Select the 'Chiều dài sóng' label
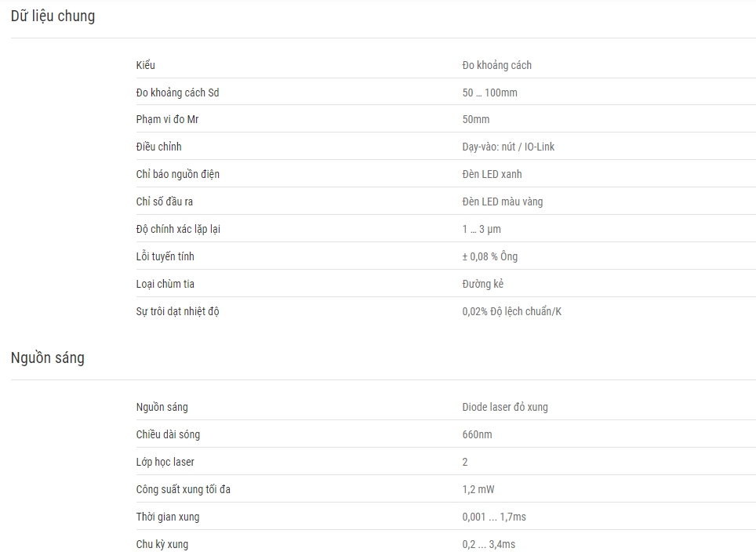This screenshot has width=756, height=559. pos(168,434)
